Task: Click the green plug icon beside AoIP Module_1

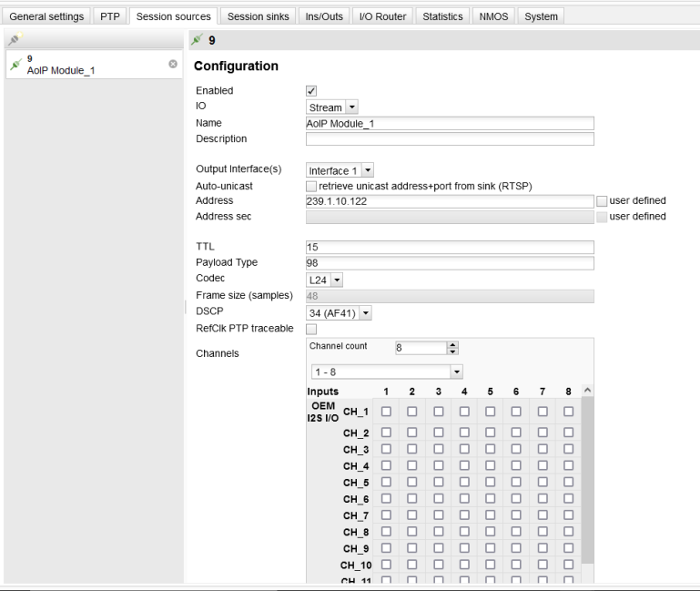Action: (15, 65)
